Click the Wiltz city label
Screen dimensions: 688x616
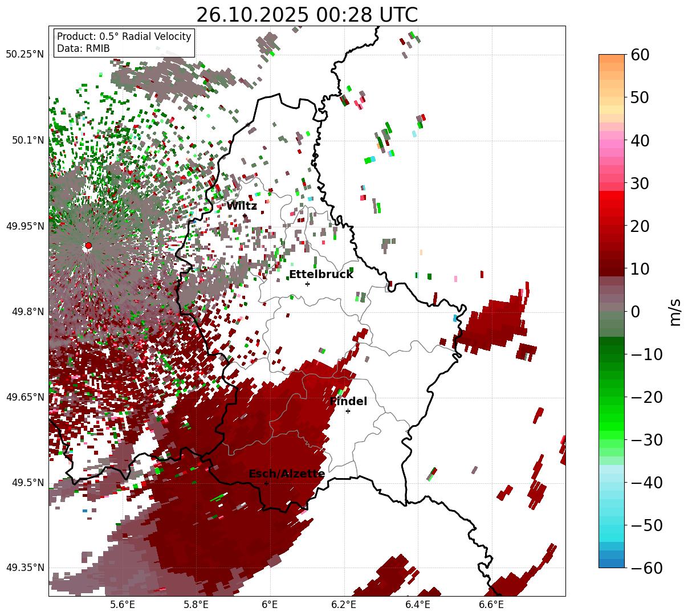pos(242,206)
